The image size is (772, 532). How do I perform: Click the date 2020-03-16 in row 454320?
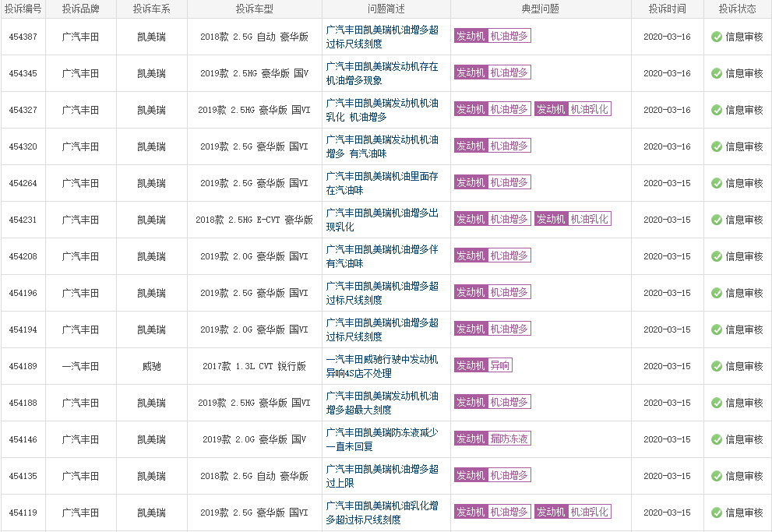[x=667, y=146]
